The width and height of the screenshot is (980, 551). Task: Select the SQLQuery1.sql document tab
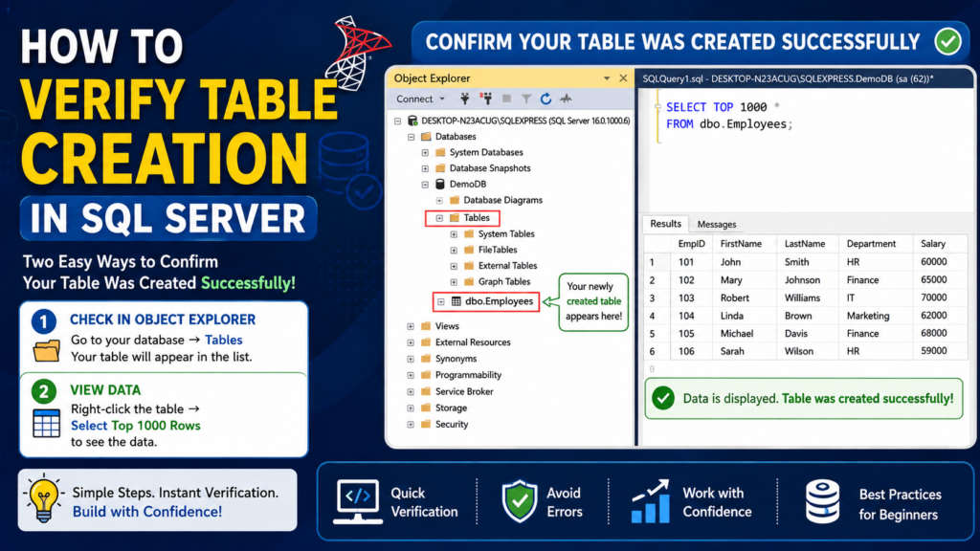(788, 78)
